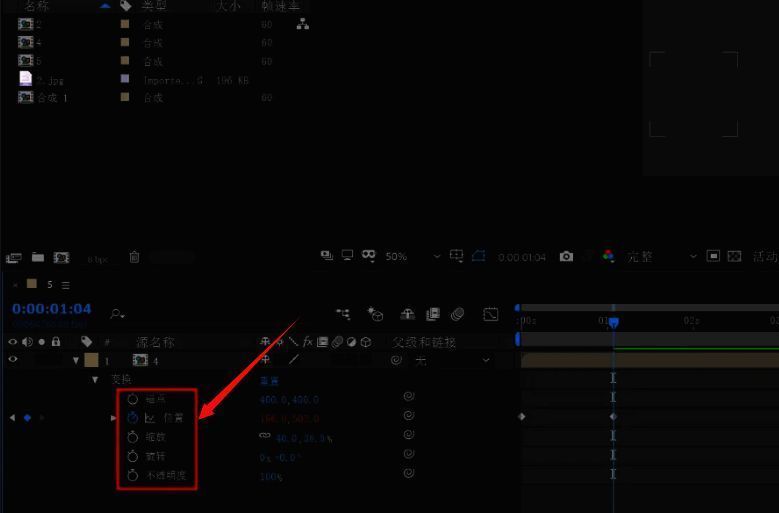Screen dimensions: 779x513
Task: Enable motion blur for the timeline
Action: click(x=457, y=314)
